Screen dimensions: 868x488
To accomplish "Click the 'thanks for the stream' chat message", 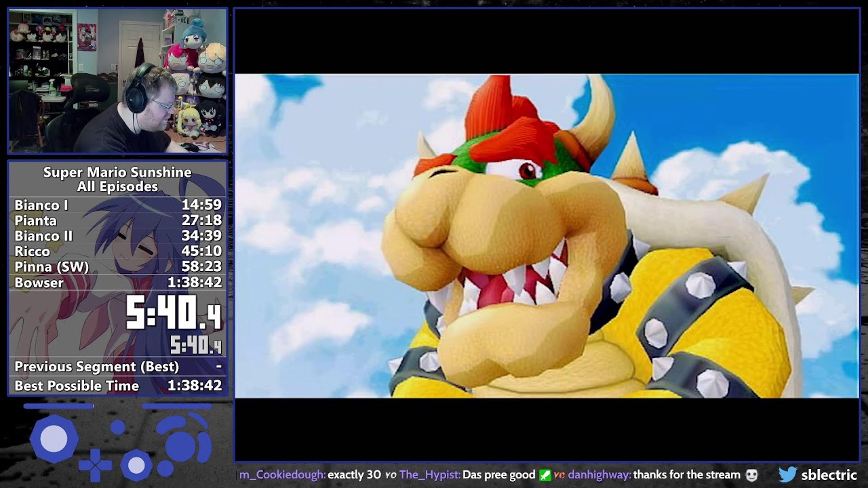I will [x=687, y=475].
